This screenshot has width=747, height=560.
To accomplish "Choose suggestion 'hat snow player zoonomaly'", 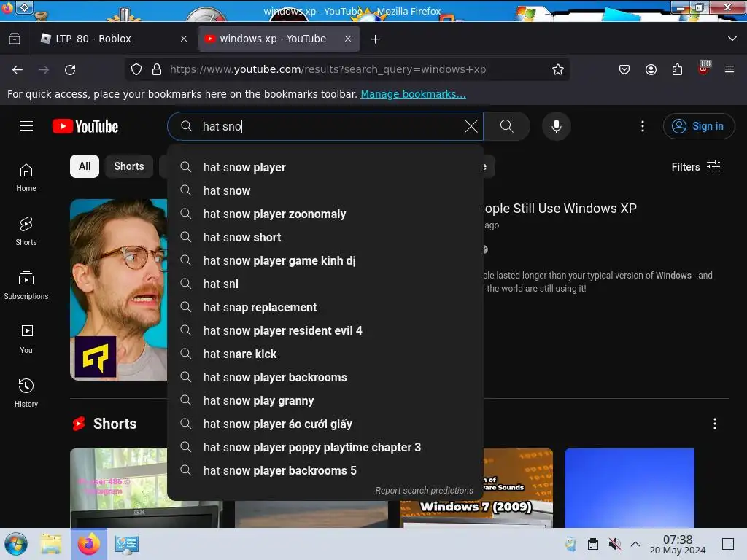I will [x=325, y=214].
